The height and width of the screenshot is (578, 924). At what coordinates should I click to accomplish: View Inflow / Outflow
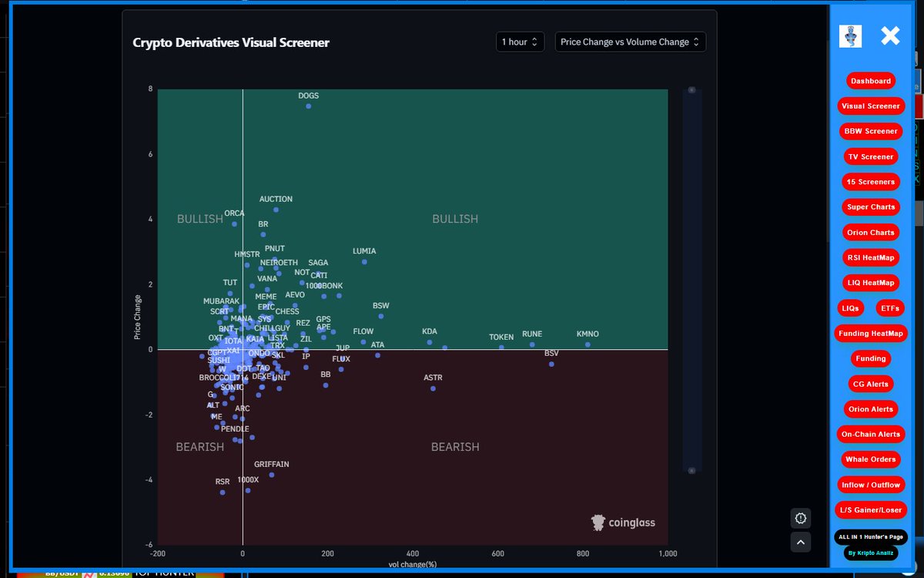point(871,485)
